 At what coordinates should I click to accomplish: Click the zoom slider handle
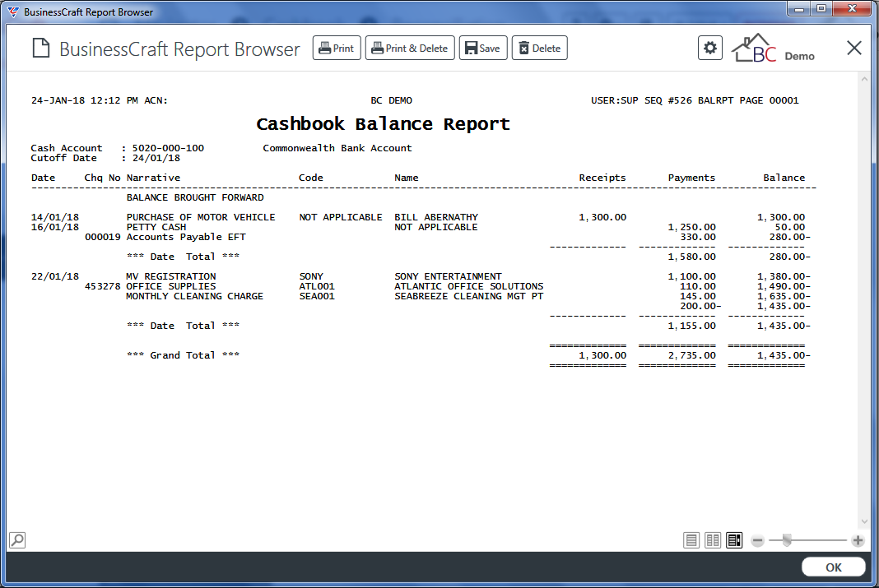(787, 540)
